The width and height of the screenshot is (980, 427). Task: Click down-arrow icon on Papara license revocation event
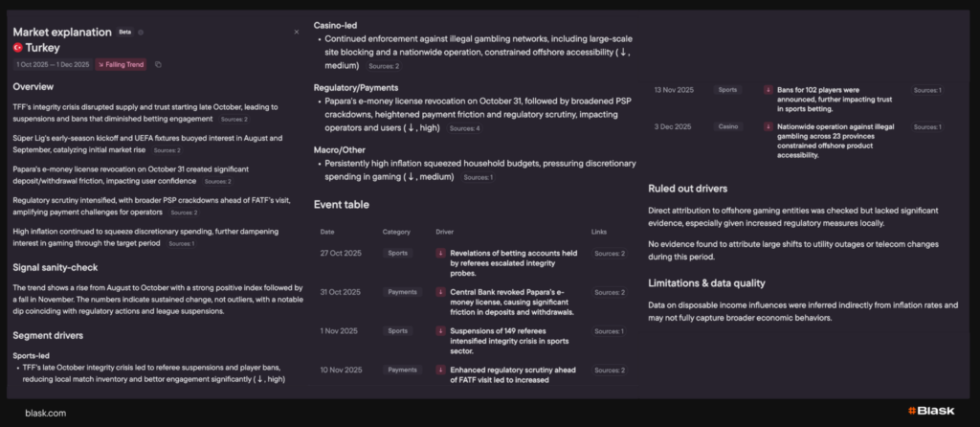click(441, 292)
